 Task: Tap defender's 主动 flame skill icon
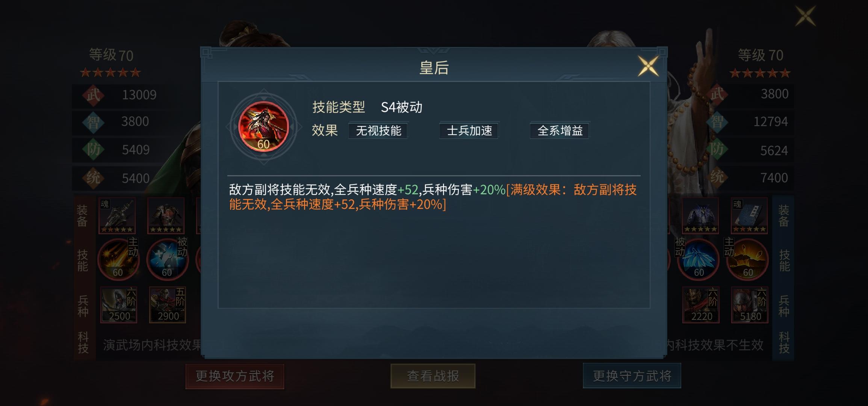[x=747, y=259]
